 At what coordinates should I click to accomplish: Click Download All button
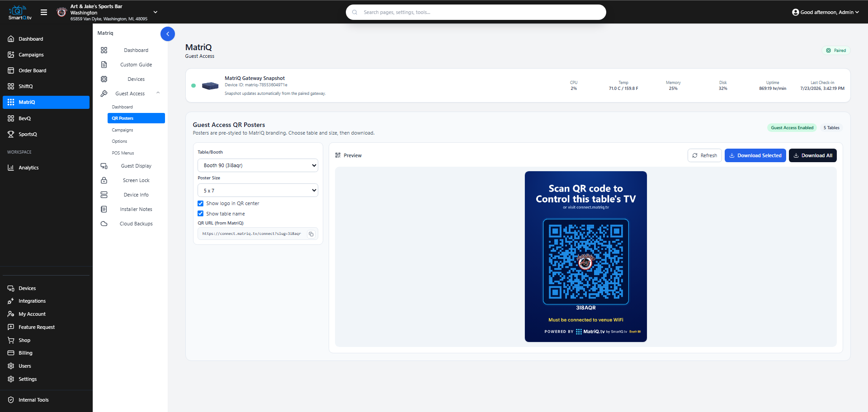point(812,155)
